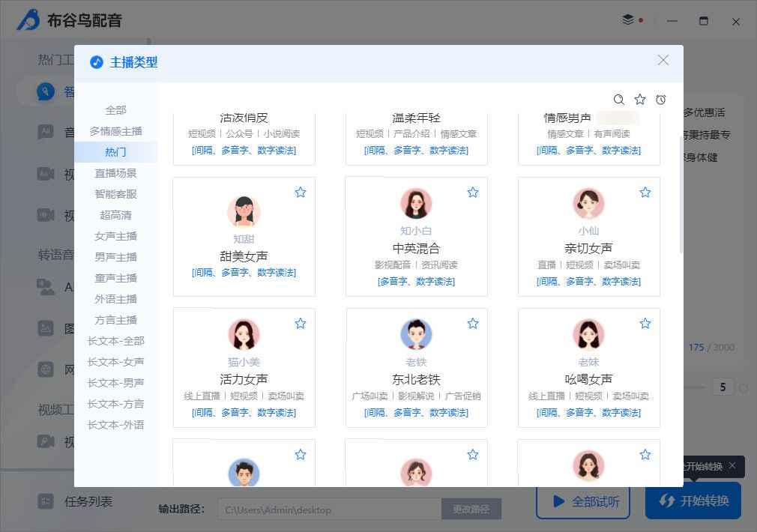
Task: Choose the 中英混合 voice title
Action: pos(416,249)
